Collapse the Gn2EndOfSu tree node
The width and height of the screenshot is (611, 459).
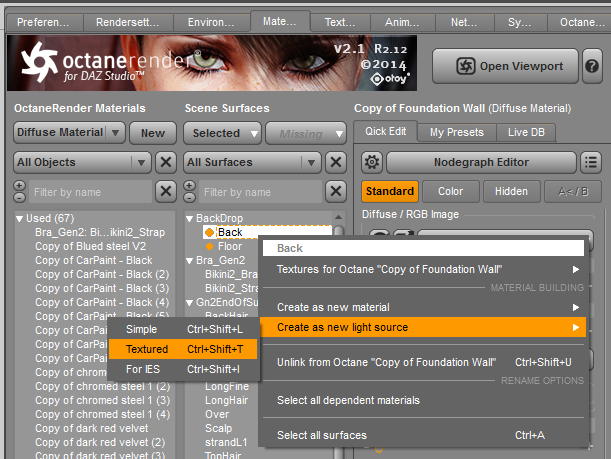pos(189,303)
